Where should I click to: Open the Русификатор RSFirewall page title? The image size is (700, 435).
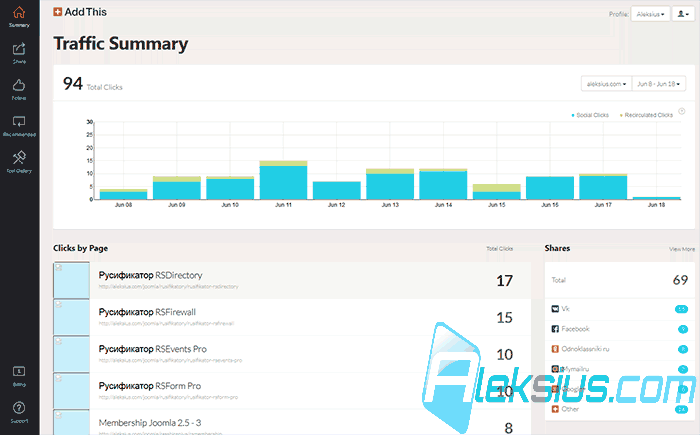point(147,312)
